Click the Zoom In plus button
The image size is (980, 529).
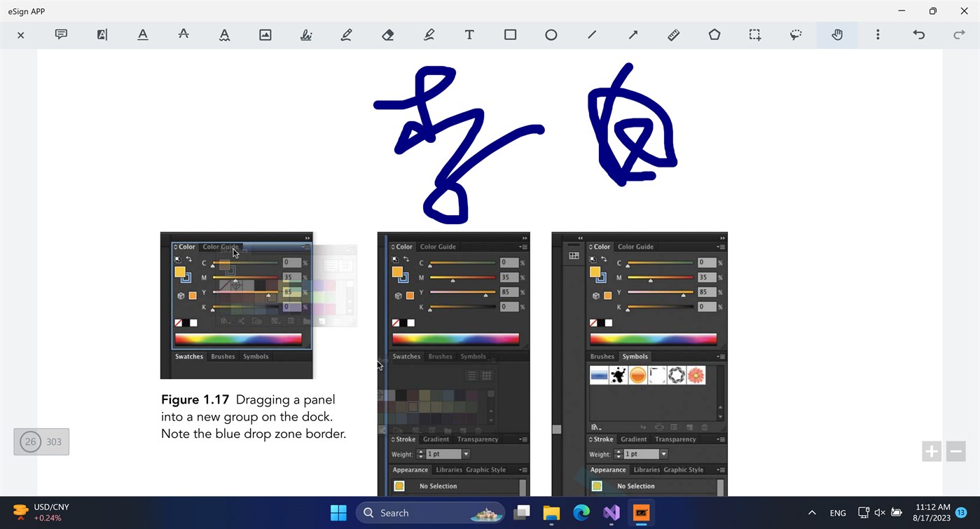931,451
